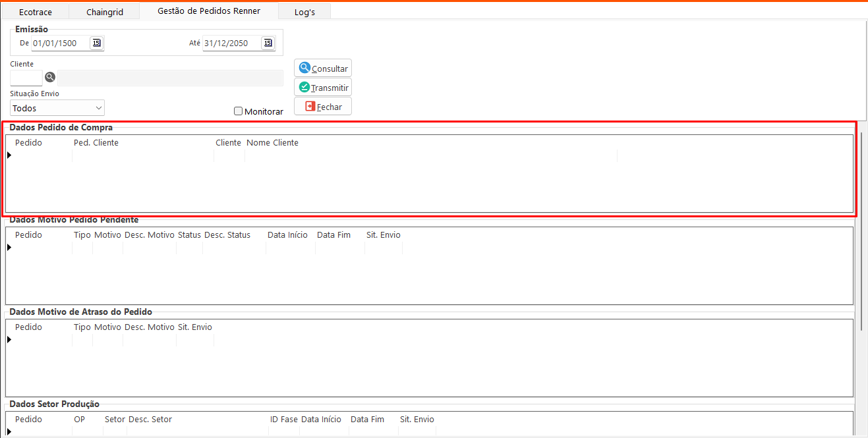The width and height of the screenshot is (868, 438).
Task: Click the Cliente code input field
Action: (26, 78)
